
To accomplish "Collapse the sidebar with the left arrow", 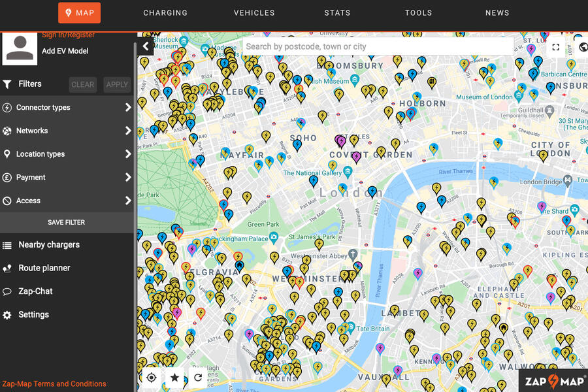I will (x=145, y=46).
